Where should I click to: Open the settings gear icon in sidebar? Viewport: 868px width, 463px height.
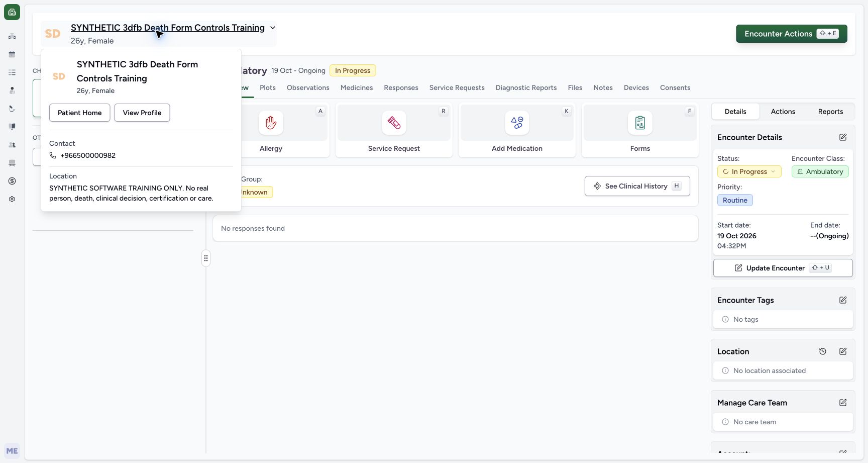point(12,199)
